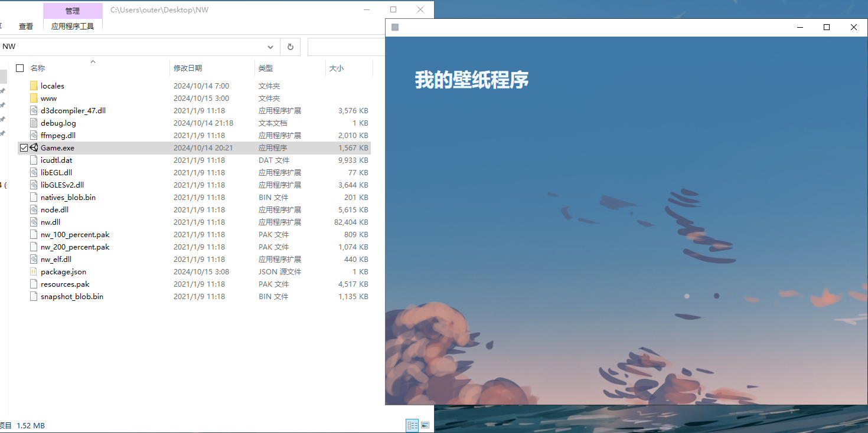Open the 应用程序工具 tab

(x=73, y=26)
